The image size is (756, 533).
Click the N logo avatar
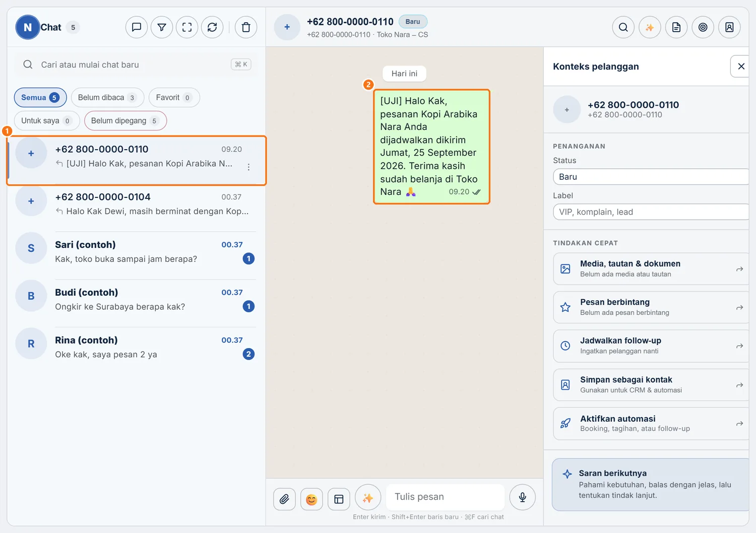[28, 27]
